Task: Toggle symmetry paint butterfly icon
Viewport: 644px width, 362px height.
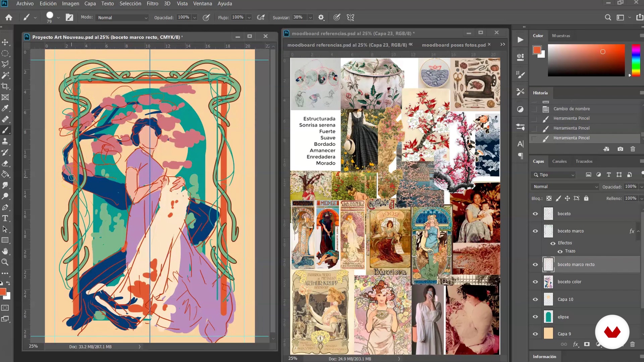Action: click(350, 17)
